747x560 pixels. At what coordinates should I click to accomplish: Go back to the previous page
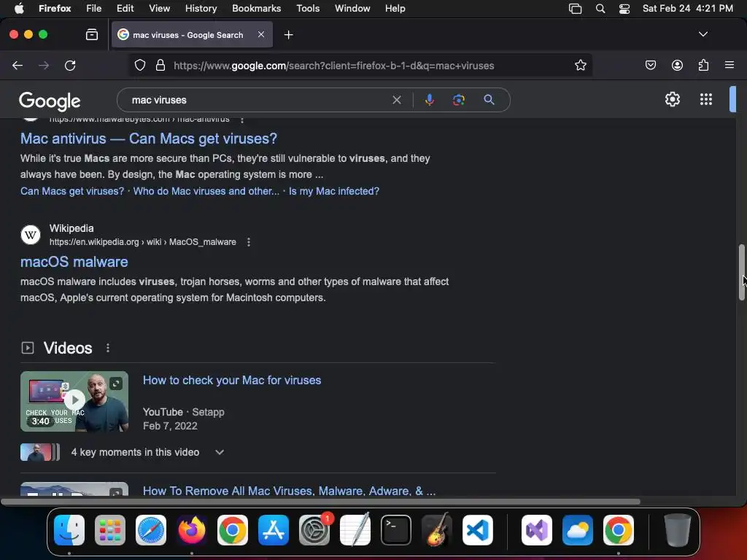click(x=18, y=65)
